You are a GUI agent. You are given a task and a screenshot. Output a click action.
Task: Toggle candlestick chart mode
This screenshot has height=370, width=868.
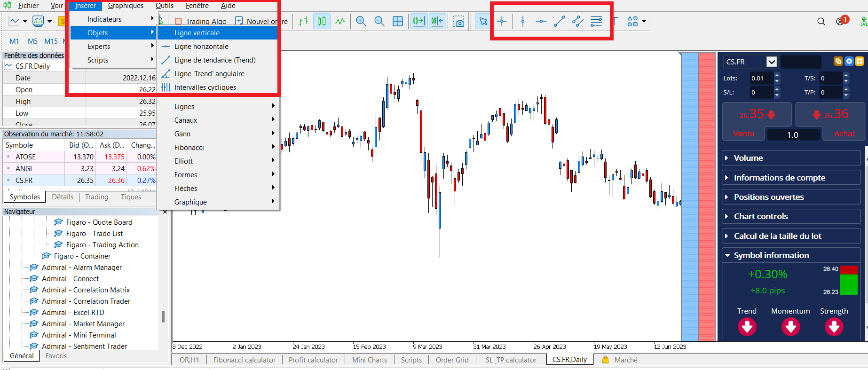(322, 21)
